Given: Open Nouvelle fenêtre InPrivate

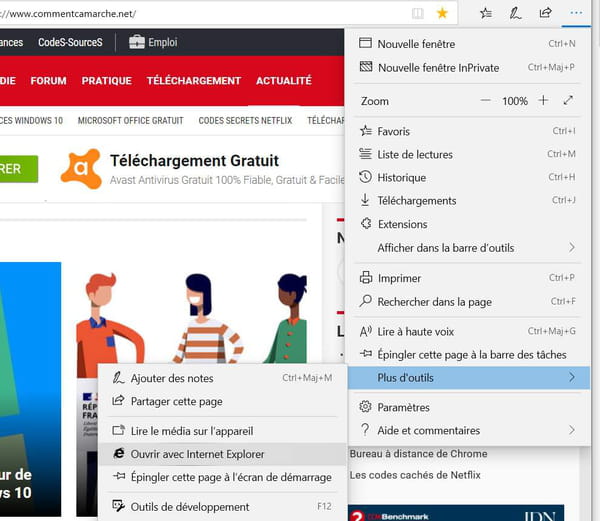Looking at the screenshot, I should click(x=469, y=67).
